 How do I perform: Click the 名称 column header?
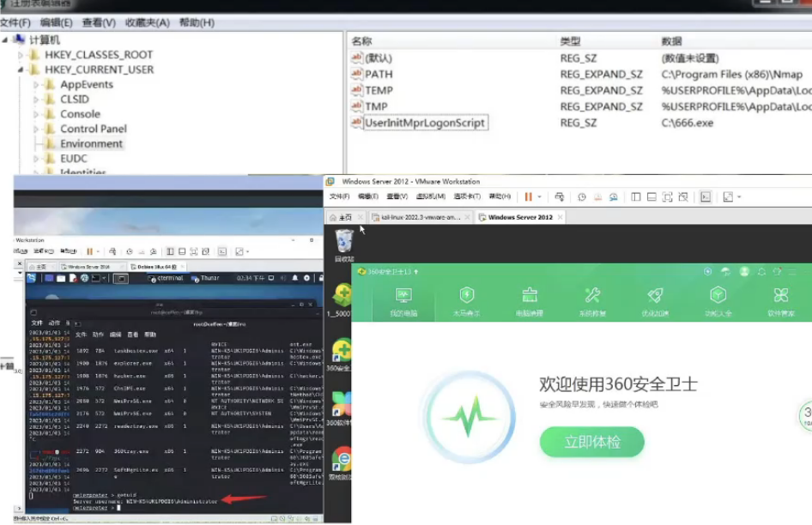click(x=361, y=41)
